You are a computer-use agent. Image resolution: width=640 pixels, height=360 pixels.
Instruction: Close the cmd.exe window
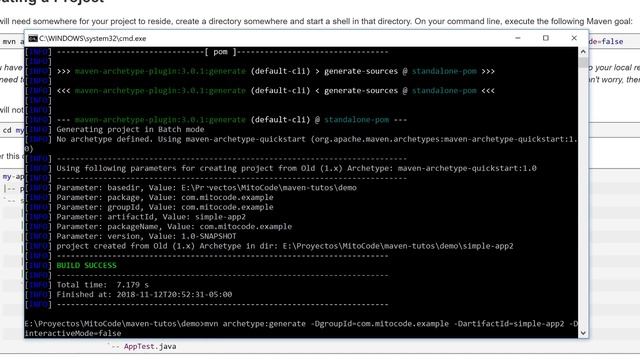[x=574, y=38]
